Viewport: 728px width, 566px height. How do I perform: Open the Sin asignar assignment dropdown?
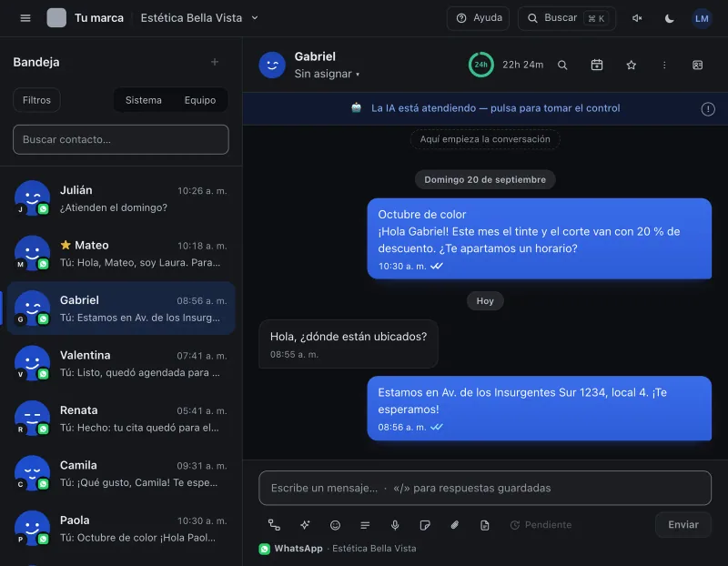(327, 74)
